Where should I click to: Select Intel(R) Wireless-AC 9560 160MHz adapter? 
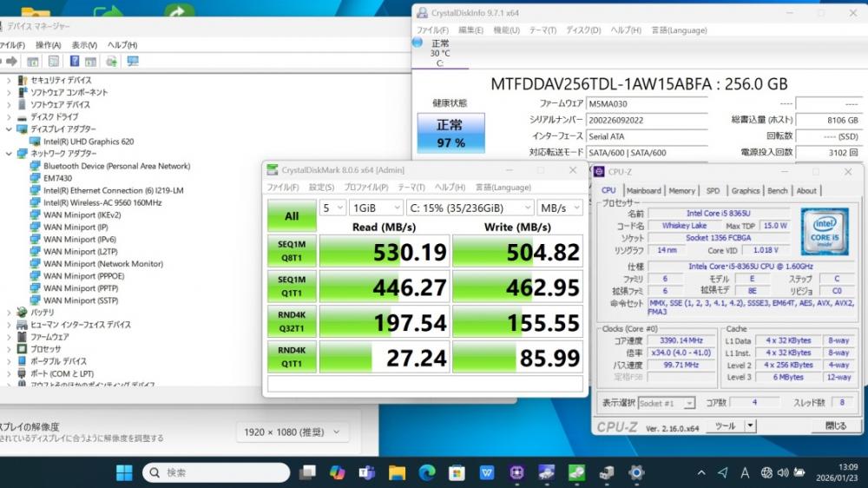pyautogui.click(x=102, y=202)
